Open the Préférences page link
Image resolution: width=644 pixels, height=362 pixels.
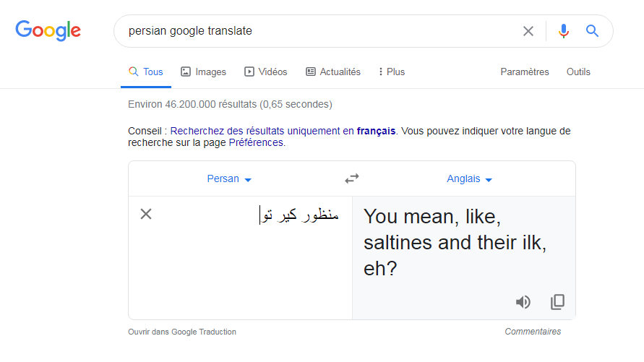(x=256, y=142)
